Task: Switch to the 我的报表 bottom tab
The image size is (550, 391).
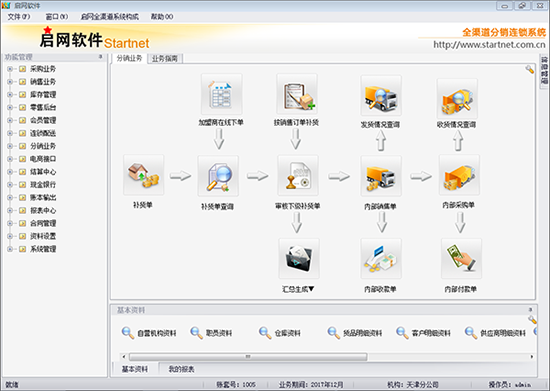Action: click(181, 369)
